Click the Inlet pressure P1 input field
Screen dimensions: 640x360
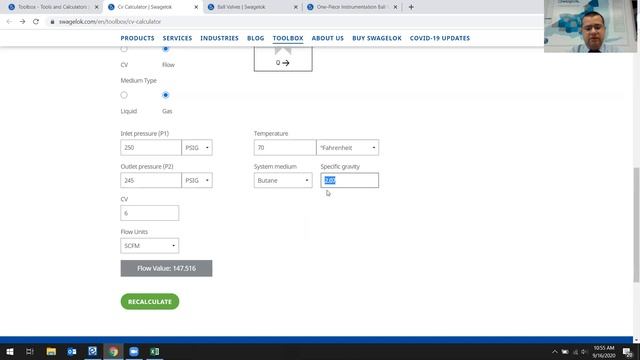(x=151, y=147)
